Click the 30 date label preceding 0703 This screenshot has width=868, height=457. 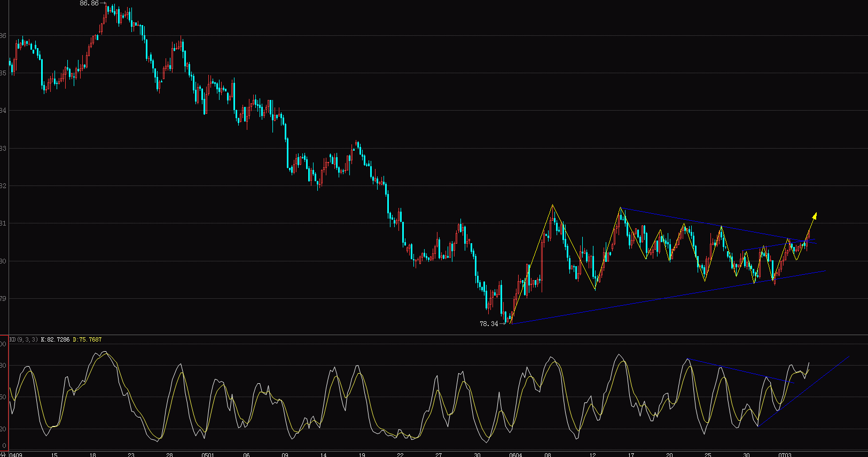coord(746,455)
